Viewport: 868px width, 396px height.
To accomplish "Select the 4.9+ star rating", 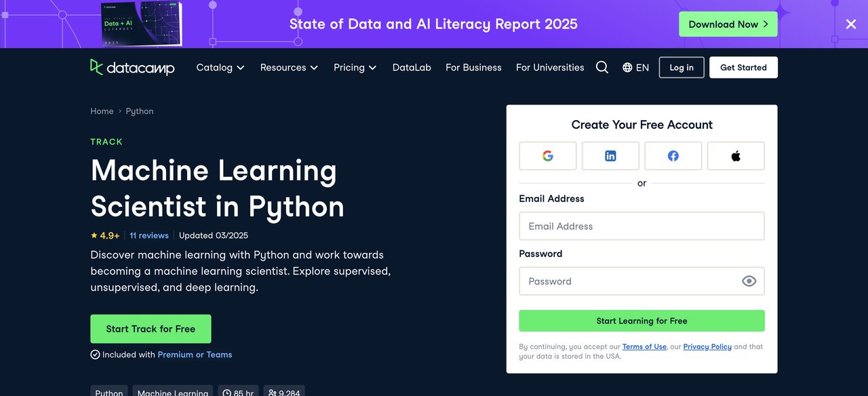I will point(105,235).
